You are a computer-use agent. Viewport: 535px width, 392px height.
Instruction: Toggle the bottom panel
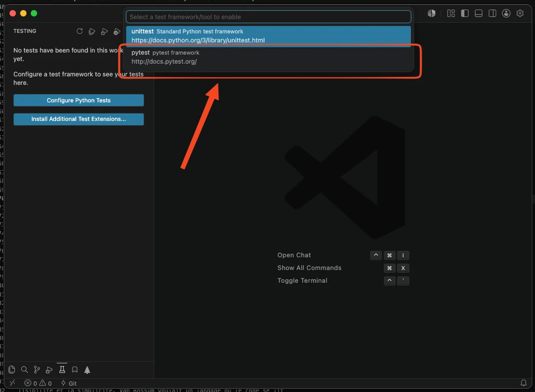pos(479,13)
